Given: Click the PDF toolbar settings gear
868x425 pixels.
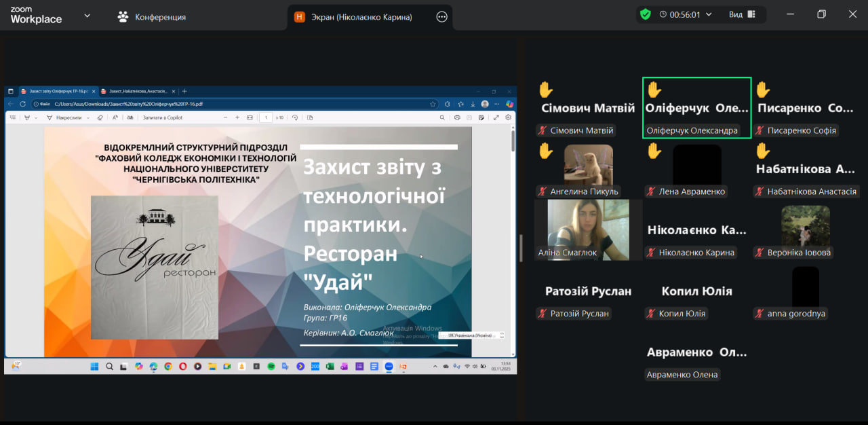Looking at the screenshot, I should [x=508, y=117].
